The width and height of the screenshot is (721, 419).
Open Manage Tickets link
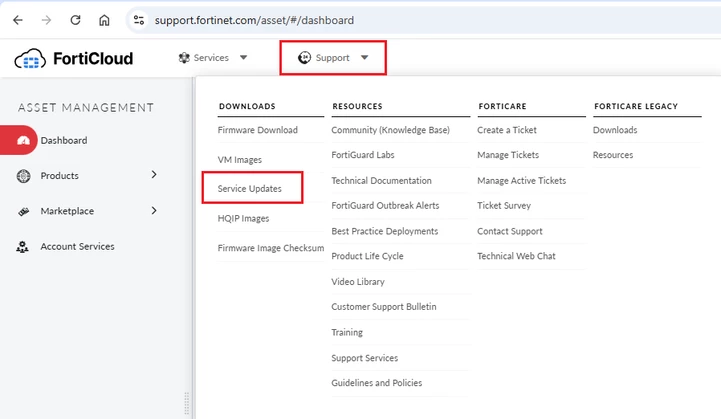point(508,155)
